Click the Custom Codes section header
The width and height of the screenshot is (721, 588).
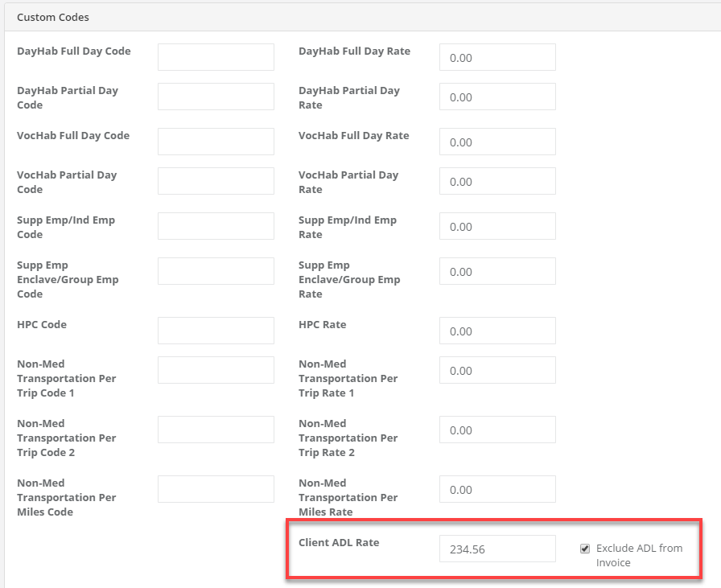[53, 17]
